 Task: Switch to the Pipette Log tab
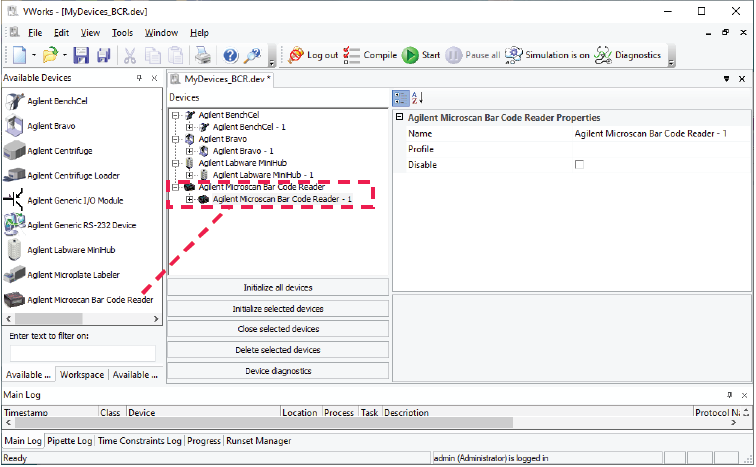point(70,441)
